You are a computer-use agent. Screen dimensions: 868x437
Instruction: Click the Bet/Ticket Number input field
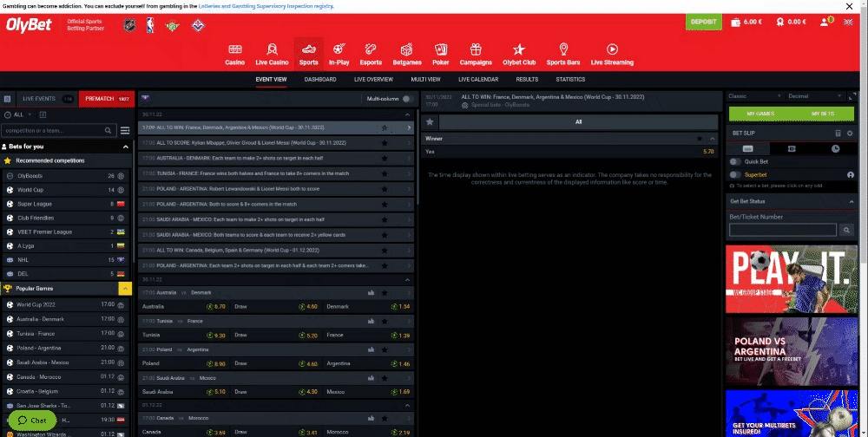[x=783, y=230]
